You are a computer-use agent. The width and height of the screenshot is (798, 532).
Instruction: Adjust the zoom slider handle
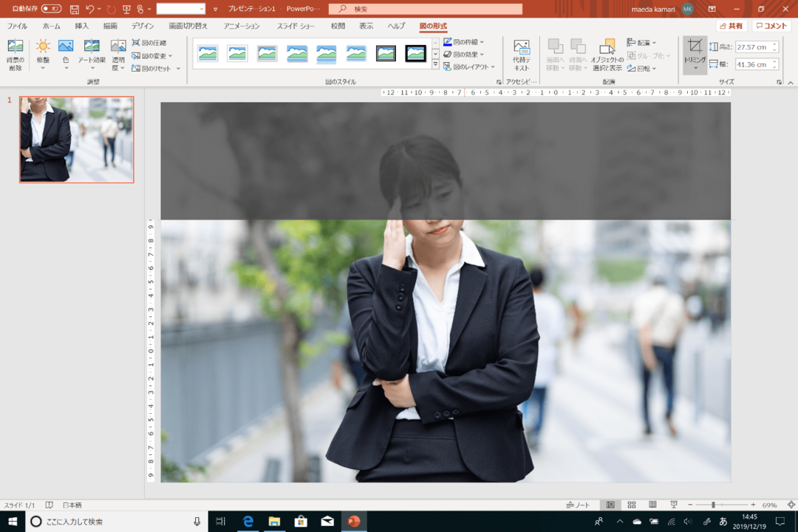(x=714, y=505)
